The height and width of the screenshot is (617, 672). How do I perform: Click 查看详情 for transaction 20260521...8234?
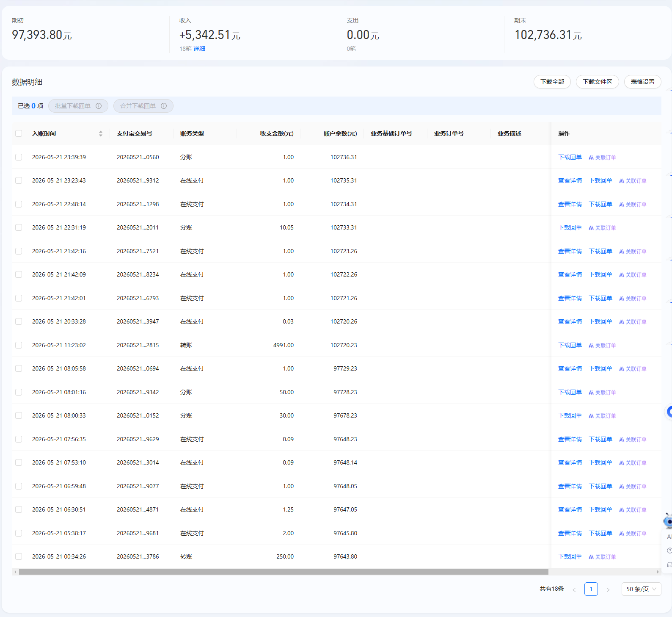point(570,274)
